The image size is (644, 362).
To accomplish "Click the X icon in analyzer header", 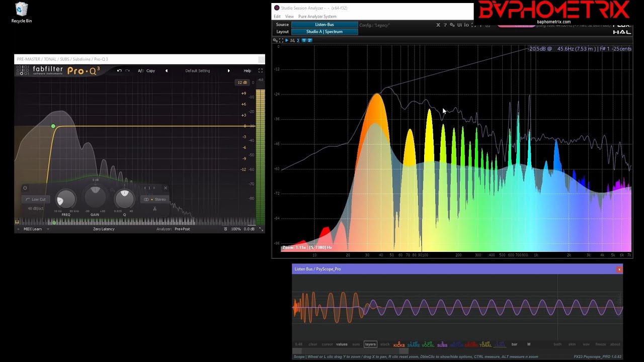I will (438, 25).
